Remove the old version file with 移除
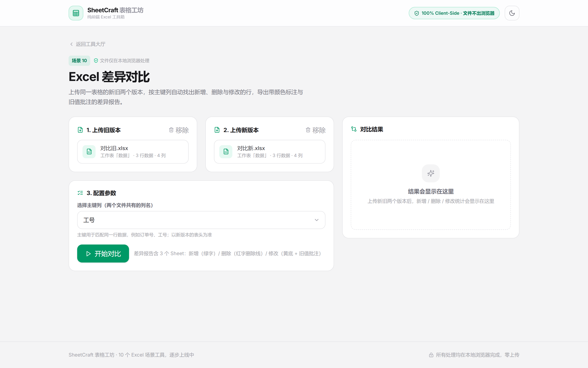This screenshot has width=588, height=368. click(x=179, y=130)
